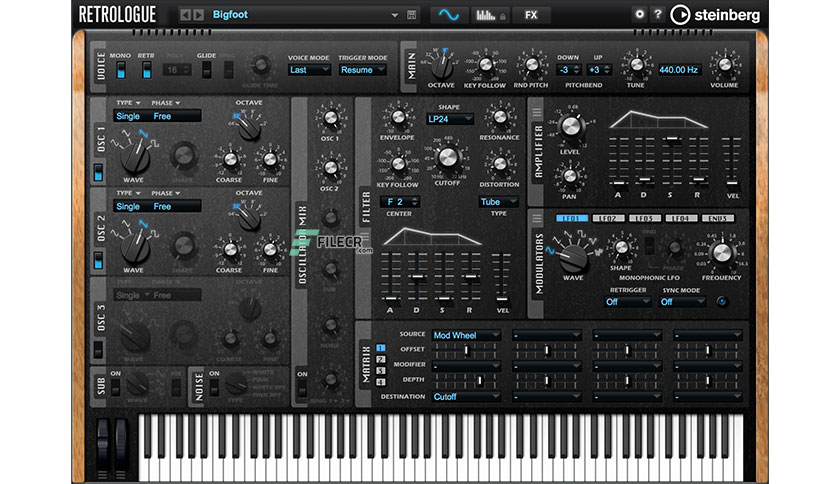Toggle OSC 2 on/off switch
Screen dimensions: 836x484
98,261
